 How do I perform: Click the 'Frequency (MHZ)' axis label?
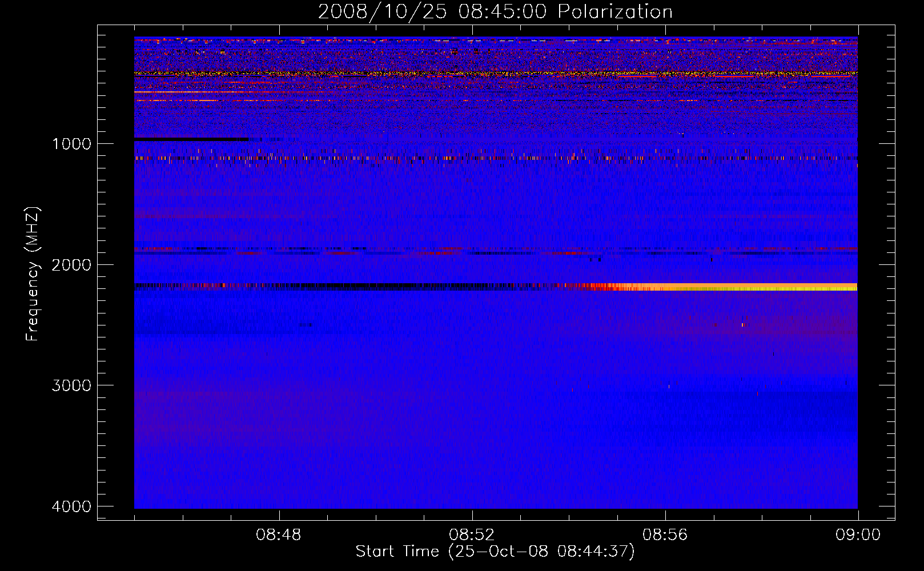click(33, 275)
